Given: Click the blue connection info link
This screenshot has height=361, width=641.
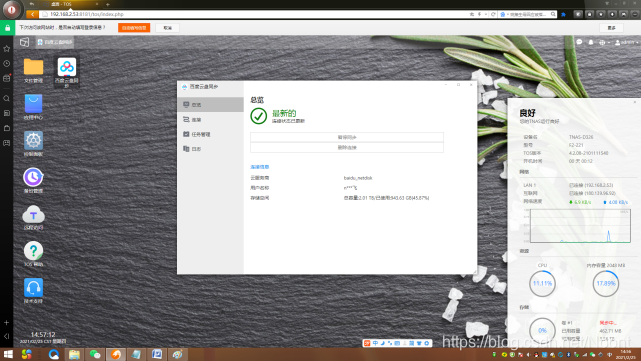Looking at the screenshot, I should [260, 167].
